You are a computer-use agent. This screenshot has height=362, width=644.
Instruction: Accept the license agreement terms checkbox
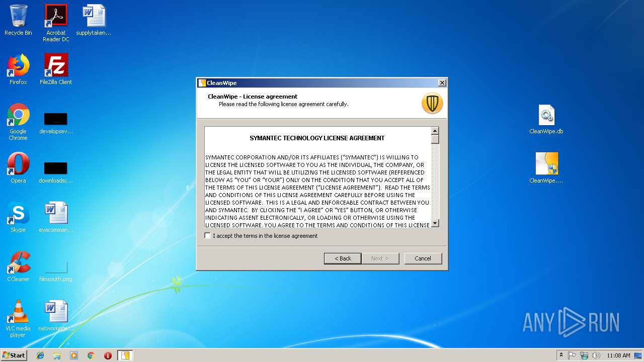click(x=207, y=236)
